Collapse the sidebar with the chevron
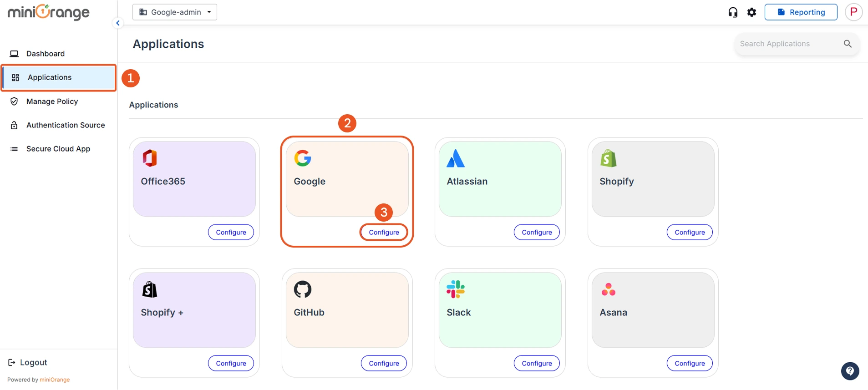 pos(118,23)
